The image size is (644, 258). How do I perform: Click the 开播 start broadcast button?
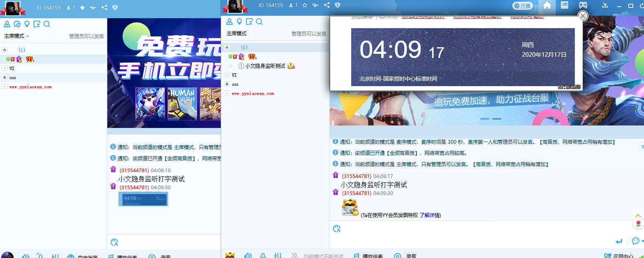pyautogui.click(x=523, y=6)
